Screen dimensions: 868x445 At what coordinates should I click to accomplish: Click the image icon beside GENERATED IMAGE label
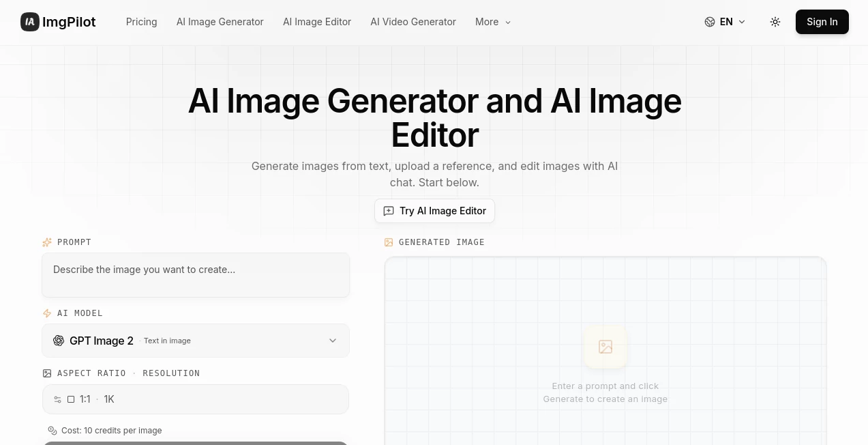[x=389, y=242]
